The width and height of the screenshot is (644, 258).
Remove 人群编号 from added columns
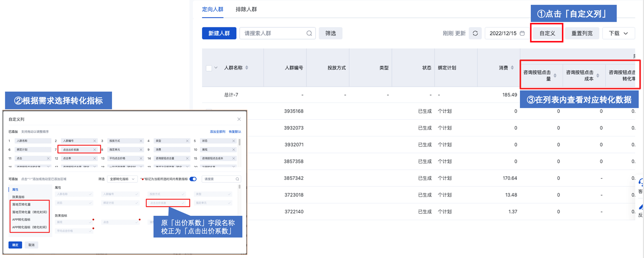pyautogui.click(x=95, y=141)
